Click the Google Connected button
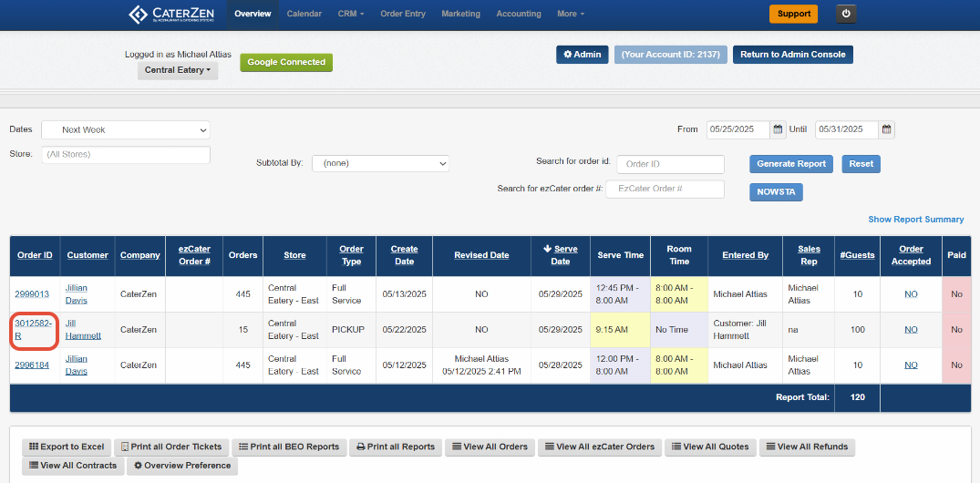 pos(286,63)
